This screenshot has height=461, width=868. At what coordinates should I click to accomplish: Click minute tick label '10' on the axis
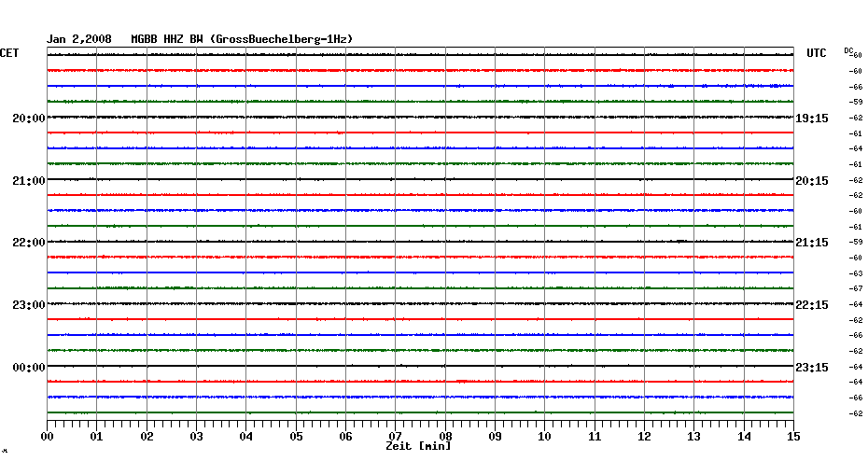[545, 437]
